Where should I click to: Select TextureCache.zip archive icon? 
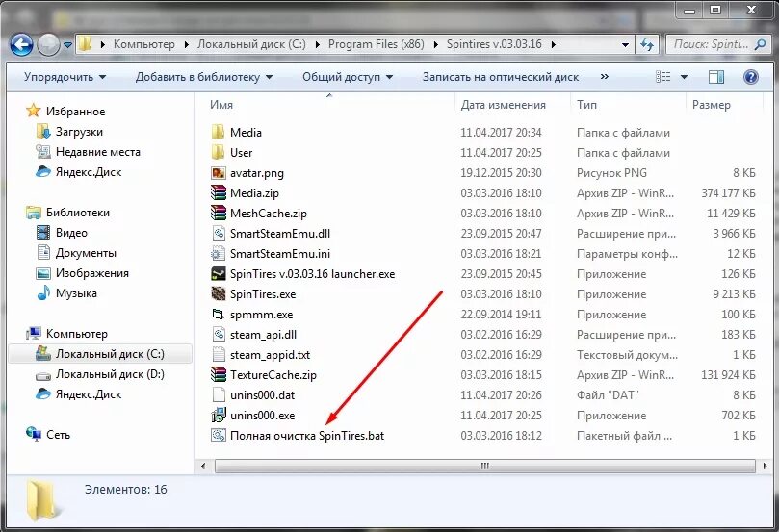pos(218,374)
